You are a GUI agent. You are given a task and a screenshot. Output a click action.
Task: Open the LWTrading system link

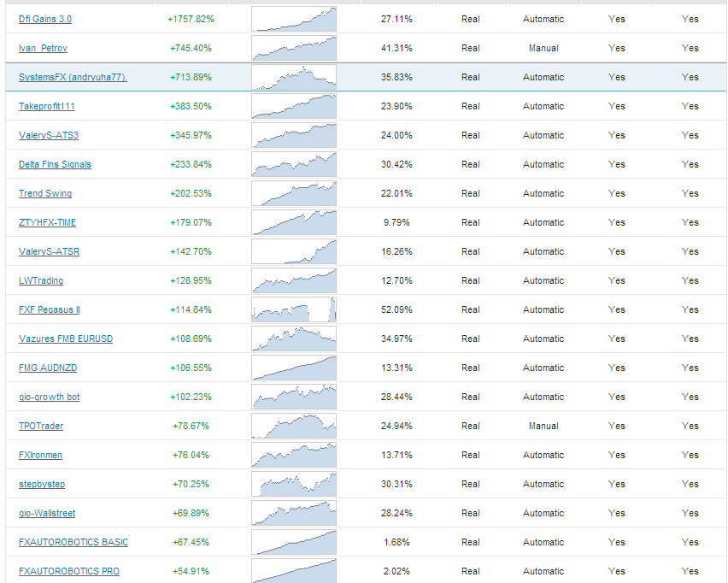[41, 280]
